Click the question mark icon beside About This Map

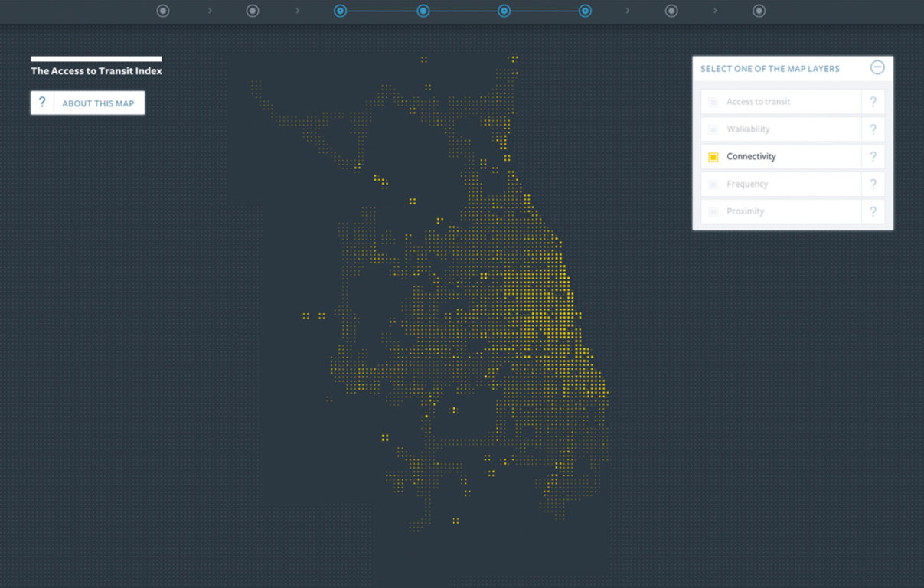[42, 103]
